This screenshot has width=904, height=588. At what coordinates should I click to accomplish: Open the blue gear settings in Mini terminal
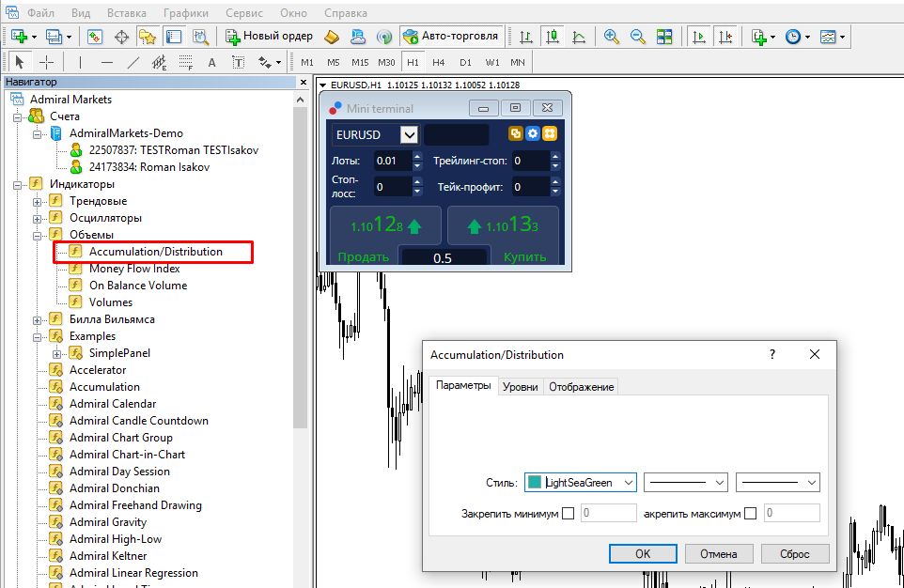point(532,134)
